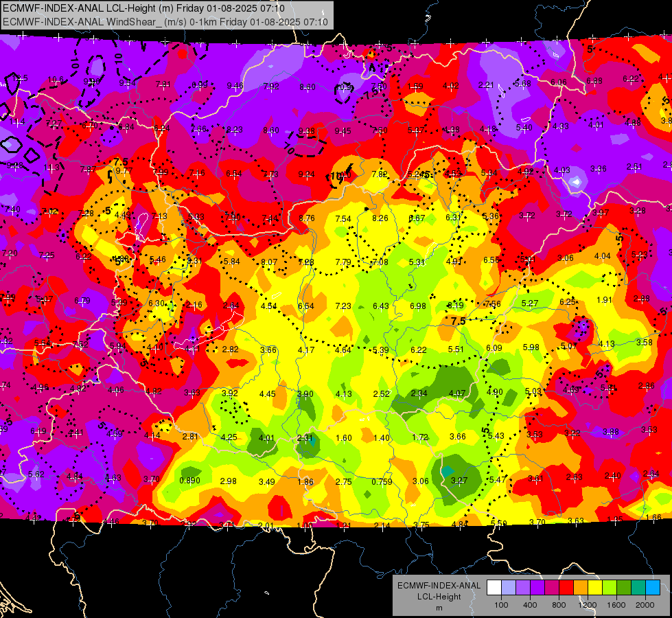Viewport: 672px width, 618px height.
Task: Click the shear value 6.30
Action: click(157, 304)
